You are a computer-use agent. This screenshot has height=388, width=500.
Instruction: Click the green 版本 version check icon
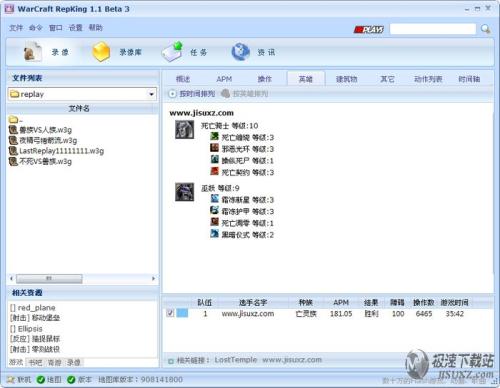71,379
